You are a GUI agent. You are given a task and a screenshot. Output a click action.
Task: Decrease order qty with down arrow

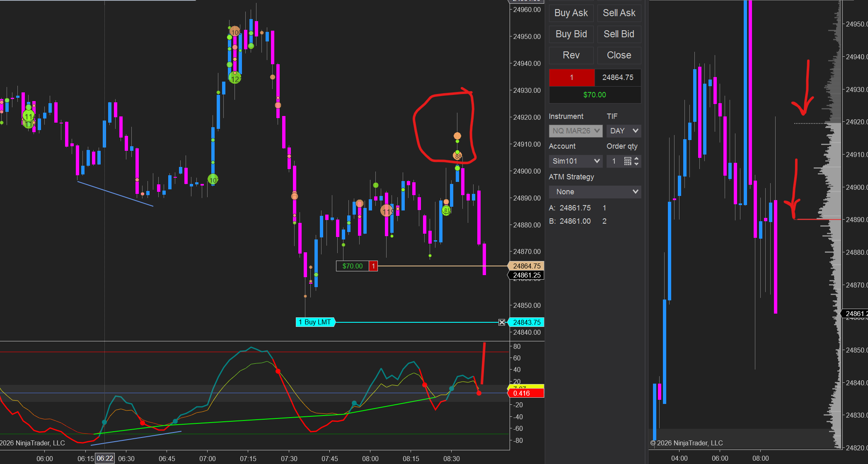pyautogui.click(x=636, y=164)
